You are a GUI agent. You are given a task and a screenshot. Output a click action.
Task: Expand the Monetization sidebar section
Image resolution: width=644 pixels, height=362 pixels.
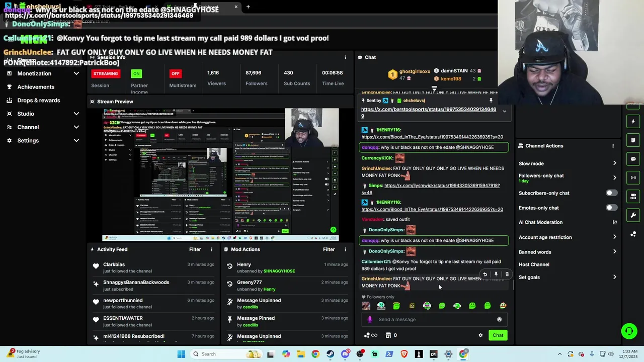pyautogui.click(x=43, y=73)
